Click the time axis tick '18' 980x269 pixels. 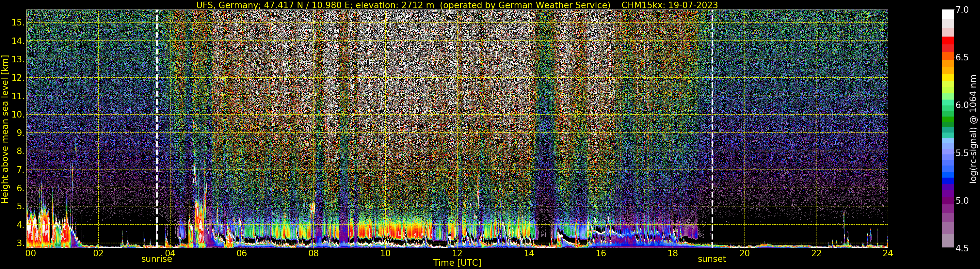click(x=673, y=253)
